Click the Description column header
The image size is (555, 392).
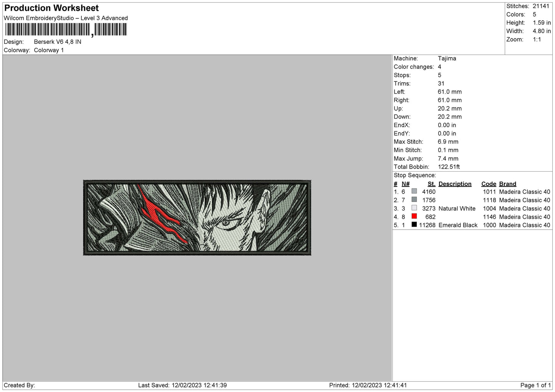pyautogui.click(x=455, y=184)
